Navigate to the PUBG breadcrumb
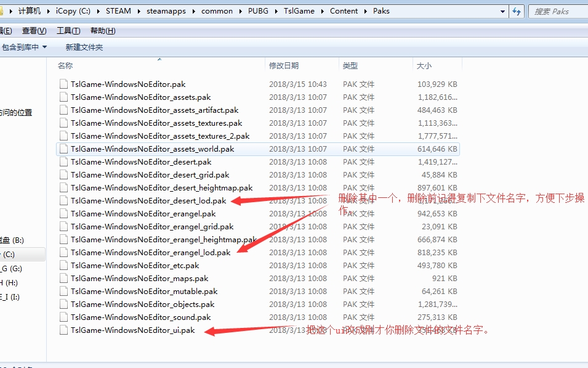Screen dimensions: 588x368 [259, 11]
